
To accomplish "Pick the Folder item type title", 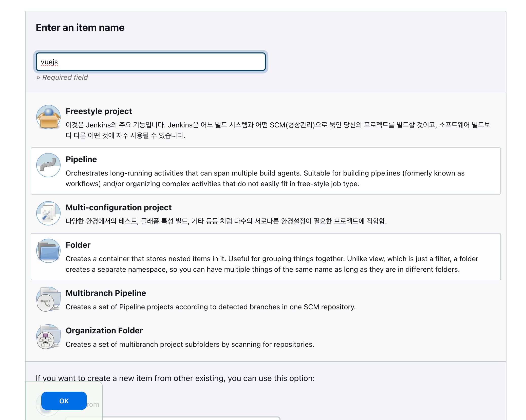I will (78, 245).
